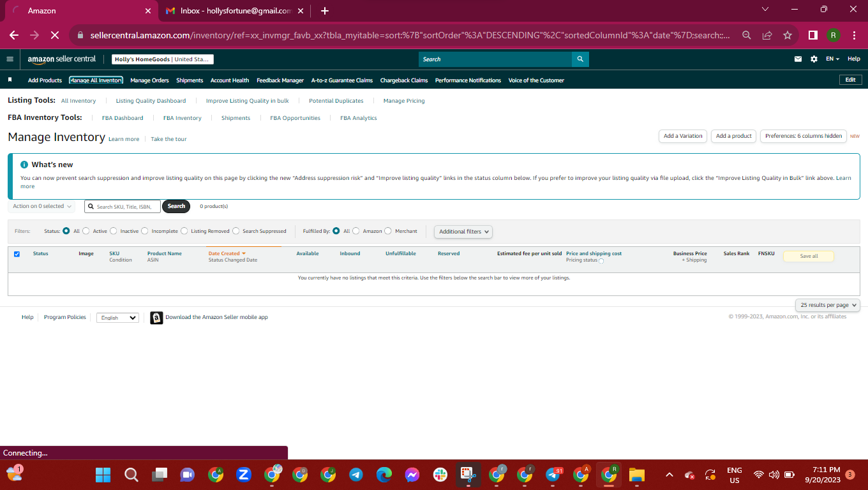
Task: Click the magnifier button in top search bar
Action: coord(580,59)
